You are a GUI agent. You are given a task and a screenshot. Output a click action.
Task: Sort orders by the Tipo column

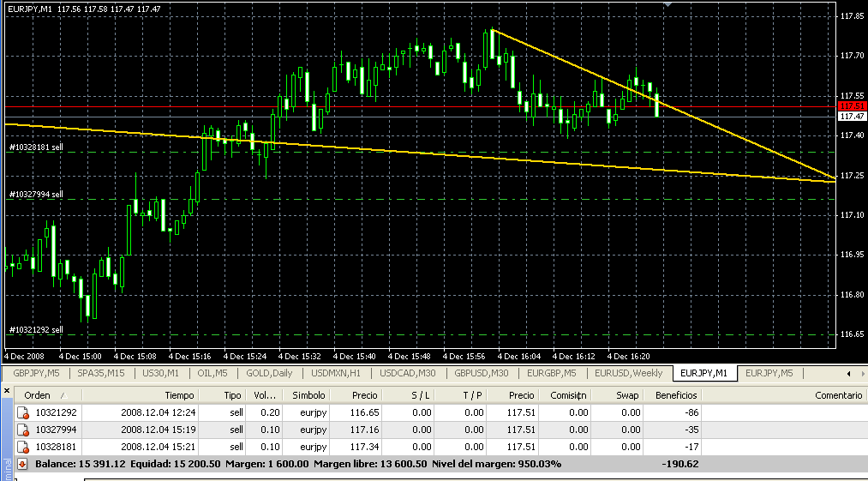tap(222, 395)
